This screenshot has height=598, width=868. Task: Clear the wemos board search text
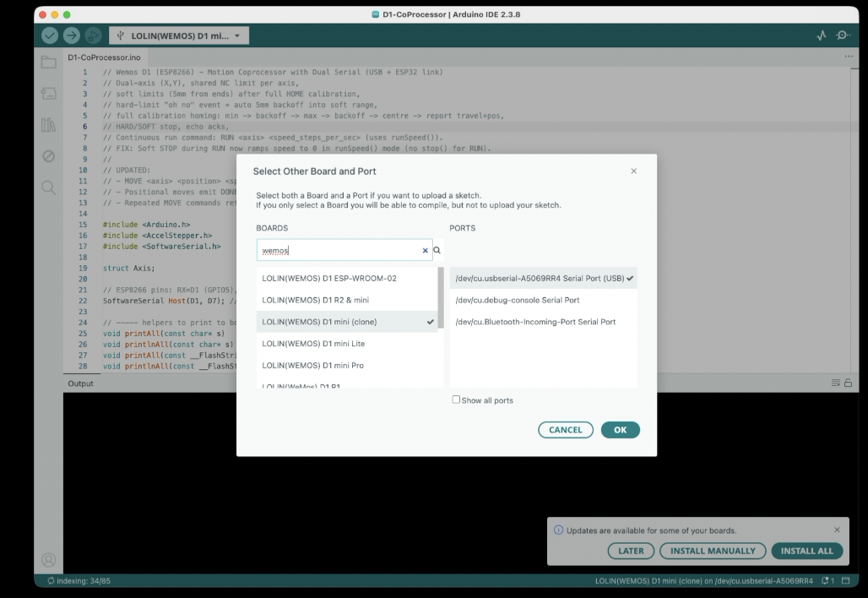(x=426, y=250)
